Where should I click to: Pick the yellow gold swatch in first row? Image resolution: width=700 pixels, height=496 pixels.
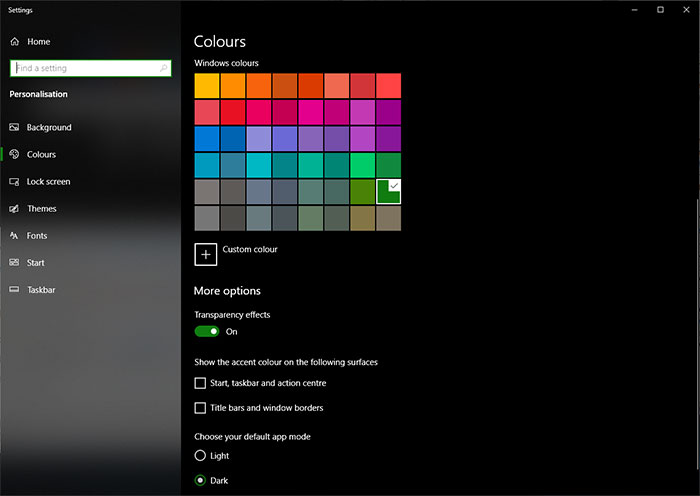pos(207,86)
